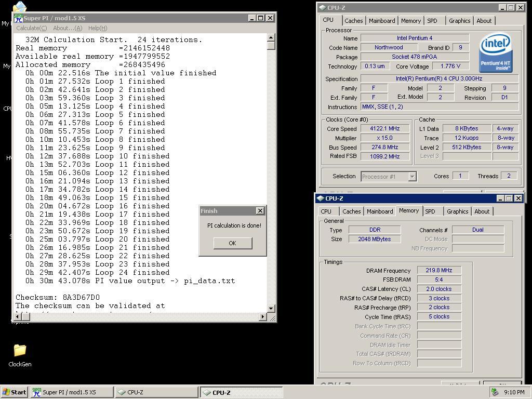Click 'Loop 24 finished' line
This screenshot has width=532, height=399.
pyautogui.click(x=97, y=272)
